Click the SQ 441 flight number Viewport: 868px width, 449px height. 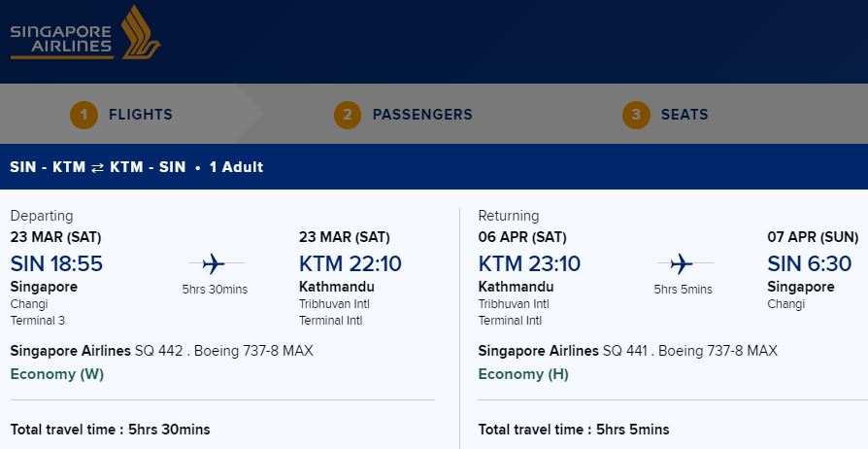click(625, 351)
